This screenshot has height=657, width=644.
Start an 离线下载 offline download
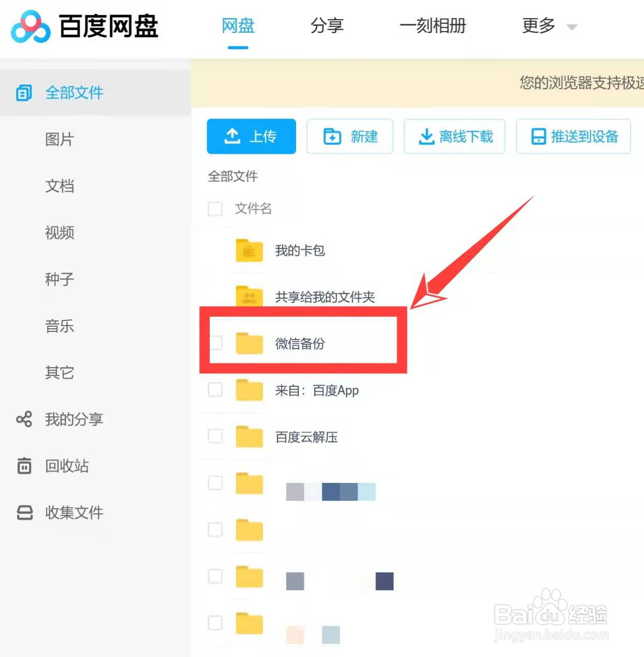(455, 137)
